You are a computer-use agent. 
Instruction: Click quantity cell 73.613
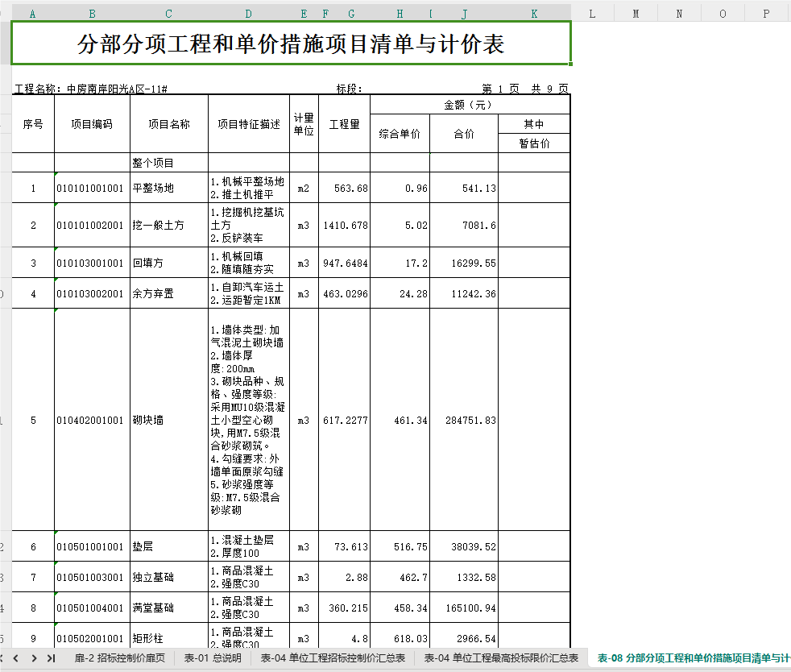345,546
